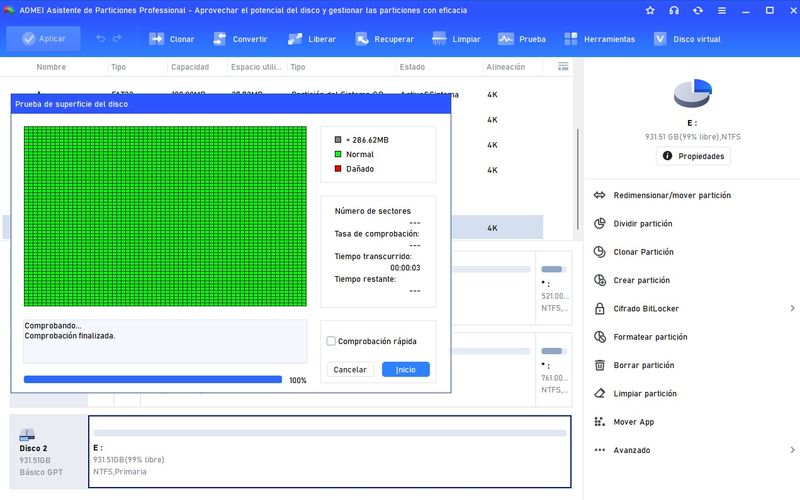
Task: Select Limpiar partición option
Action: point(636,393)
